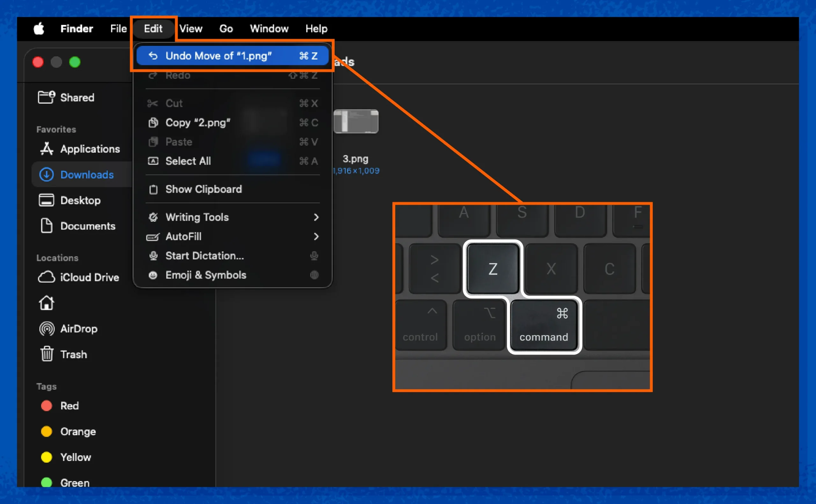The height and width of the screenshot is (504, 816).
Task: Open the Trash from the sidebar
Action: pyautogui.click(x=47, y=354)
